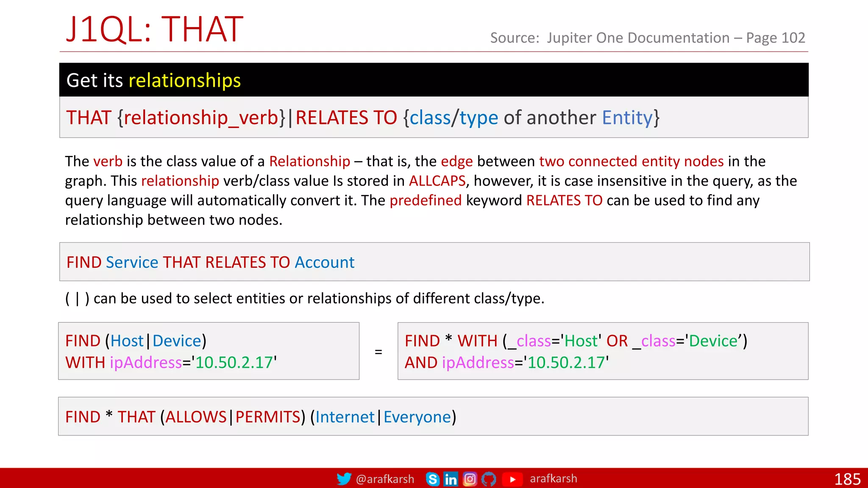Click 'FIND Service THAT RELATES TO Account' query
Screen dimensions: 868x488
click(210, 262)
